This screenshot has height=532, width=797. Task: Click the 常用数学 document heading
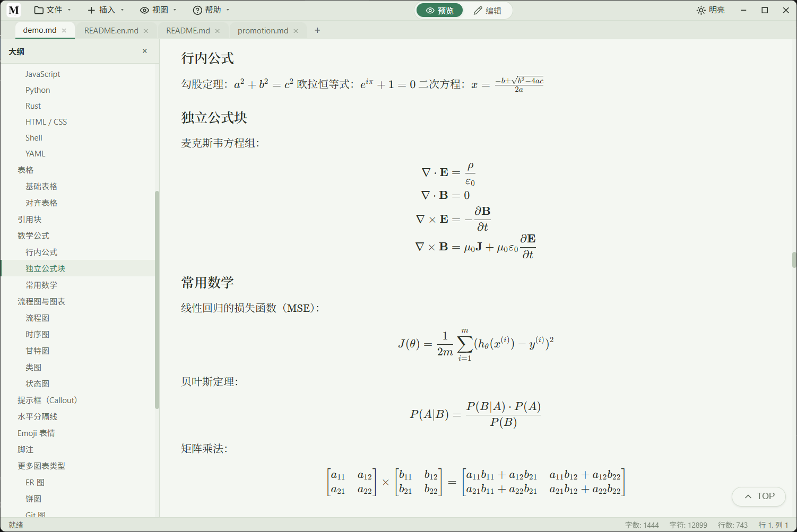207,283
